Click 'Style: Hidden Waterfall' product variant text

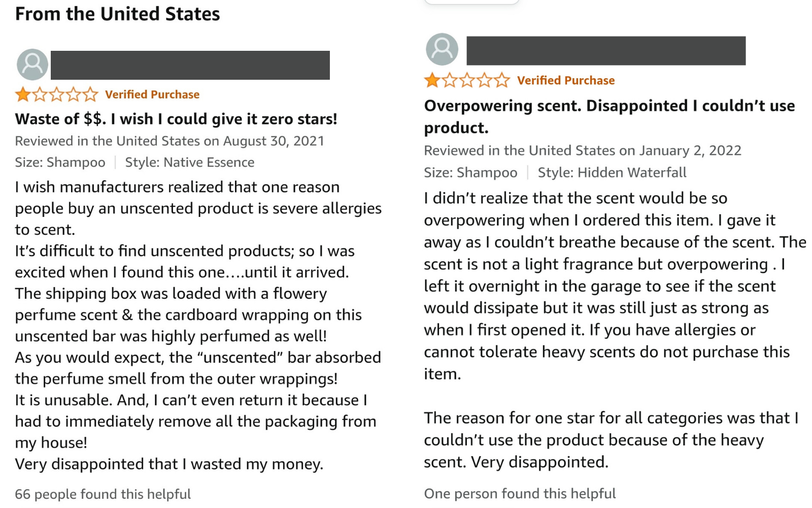tap(612, 173)
